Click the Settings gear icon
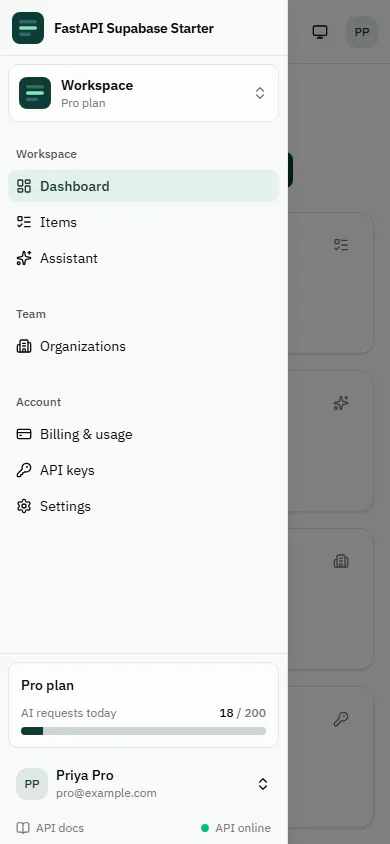 pyautogui.click(x=24, y=507)
